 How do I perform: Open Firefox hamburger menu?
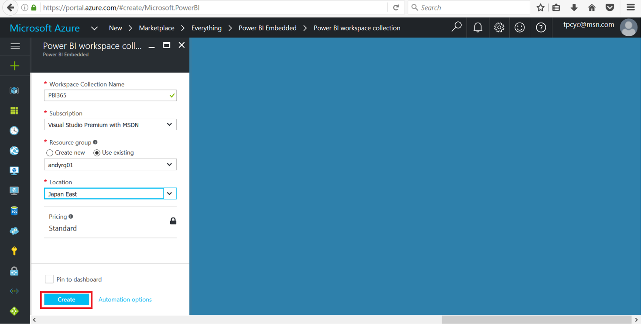[631, 7]
